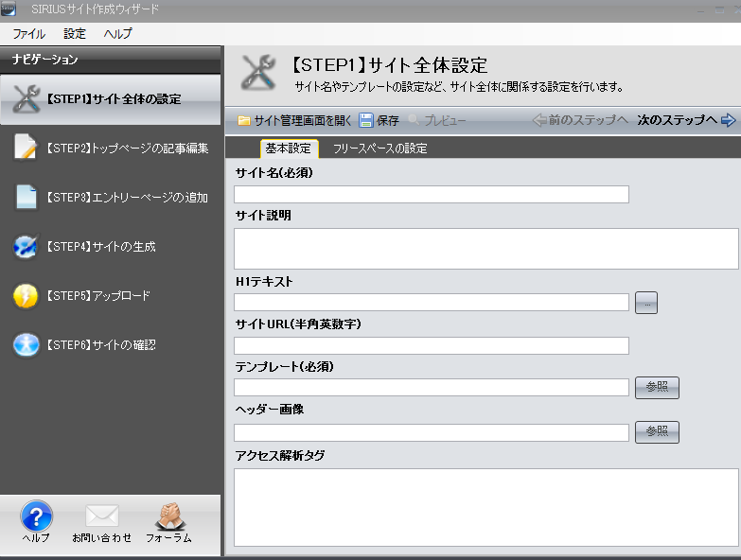Image resolution: width=741 pixels, height=560 pixels.
Task: Focus the サイト説明 text area
Action: [486, 249]
